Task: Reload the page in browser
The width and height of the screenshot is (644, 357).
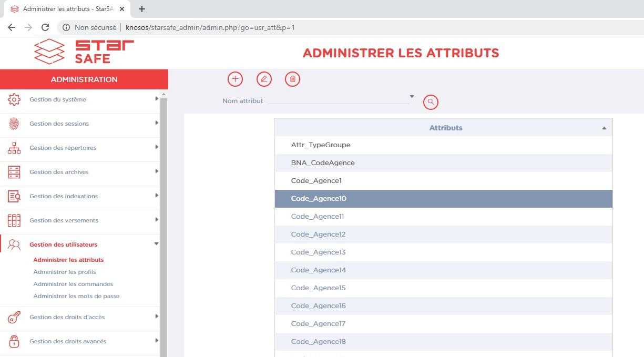Action: 45,27
